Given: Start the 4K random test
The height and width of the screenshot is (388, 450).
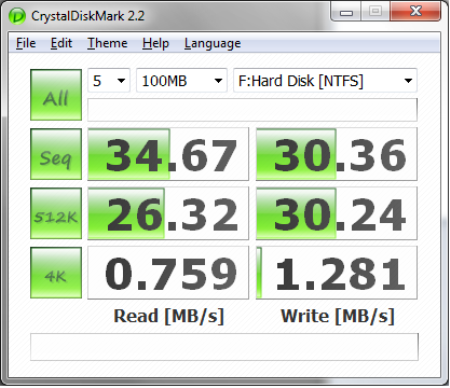Looking at the screenshot, I should (x=56, y=273).
